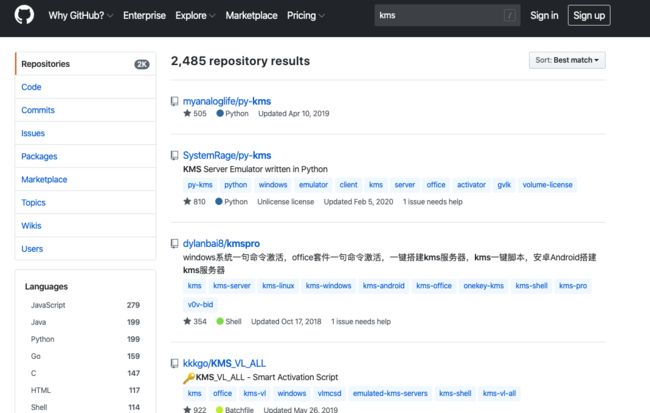
Task: Filter by Go language
Action: click(x=85, y=356)
